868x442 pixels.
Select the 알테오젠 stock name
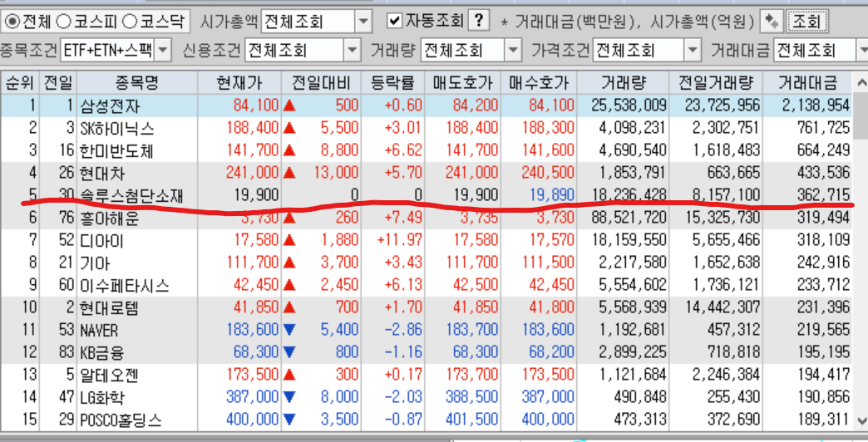click(x=109, y=376)
